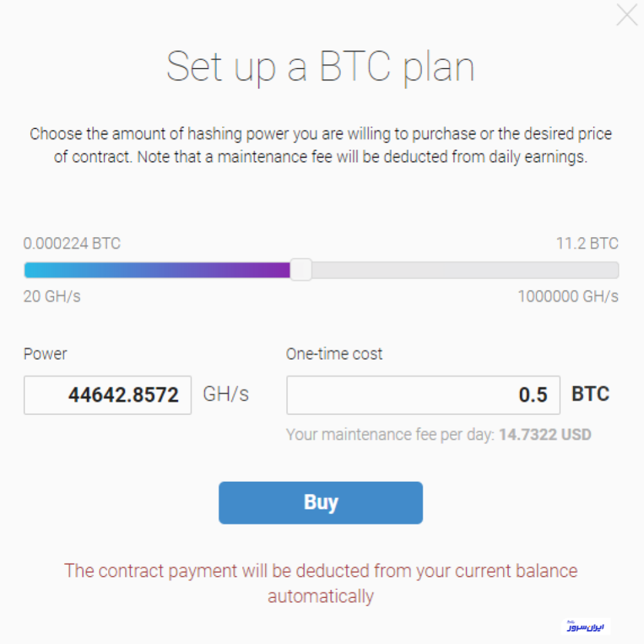Click the "Set up a BTC plan" heading
Viewport: 644px width, 644px height.
tap(321, 66)
